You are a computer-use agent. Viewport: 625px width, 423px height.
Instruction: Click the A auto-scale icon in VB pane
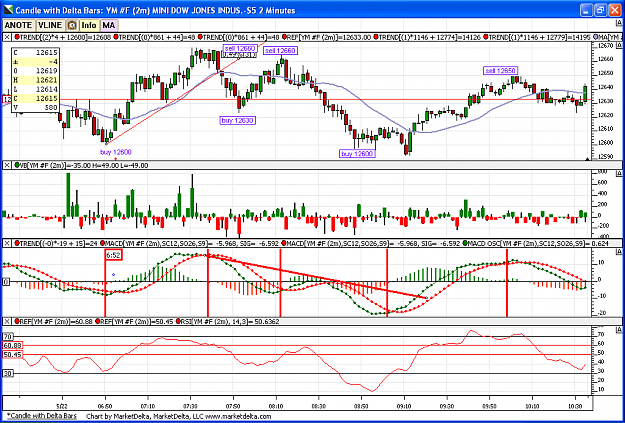[619, 173]
